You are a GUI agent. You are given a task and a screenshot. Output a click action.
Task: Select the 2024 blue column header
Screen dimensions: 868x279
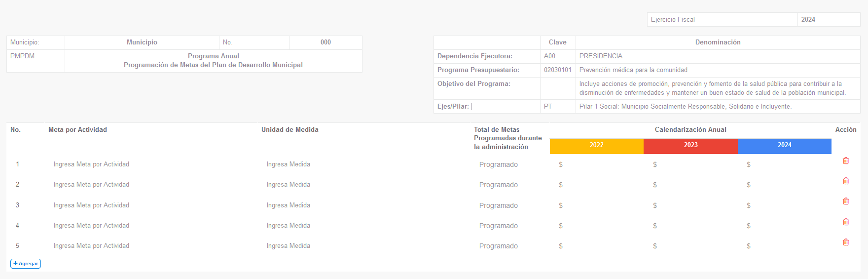click(x=784, y=145)
